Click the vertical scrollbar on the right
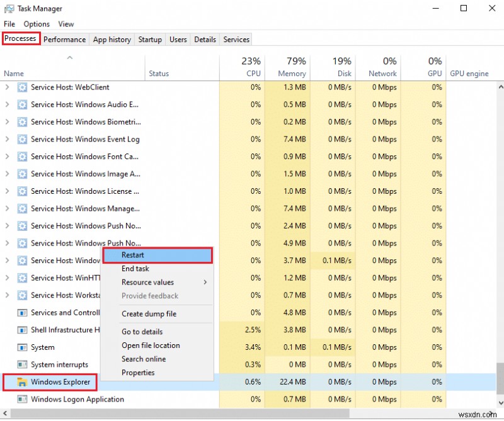 [x=500, y=189]
